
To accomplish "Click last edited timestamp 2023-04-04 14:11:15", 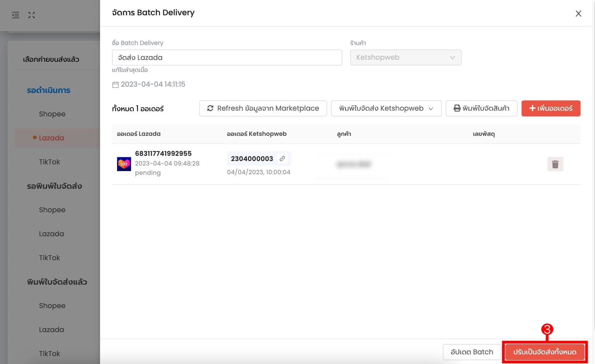I will click(153, 84).
